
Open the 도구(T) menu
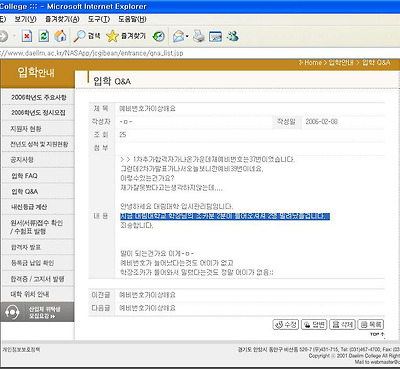[99, 19]
